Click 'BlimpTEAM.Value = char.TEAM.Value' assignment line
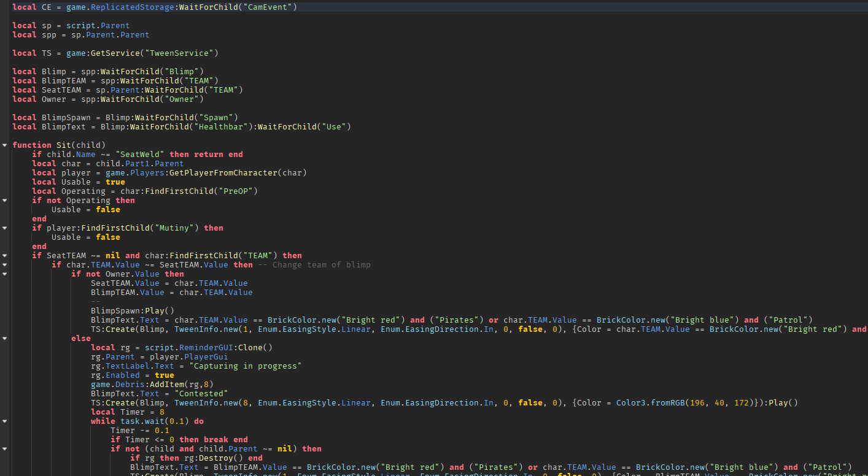This screenshot has width=868, height=476. click(x=172, y=293)
